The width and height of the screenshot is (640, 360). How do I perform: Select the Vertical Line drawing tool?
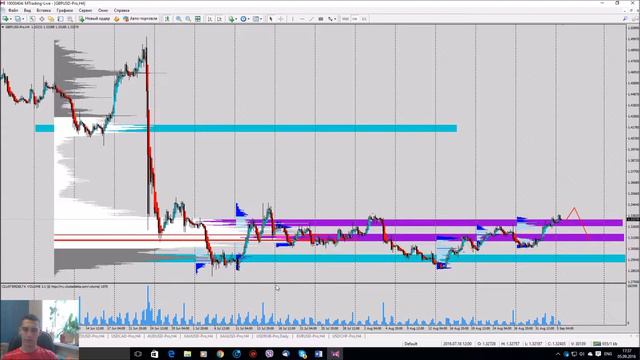(x=292, y=19)
